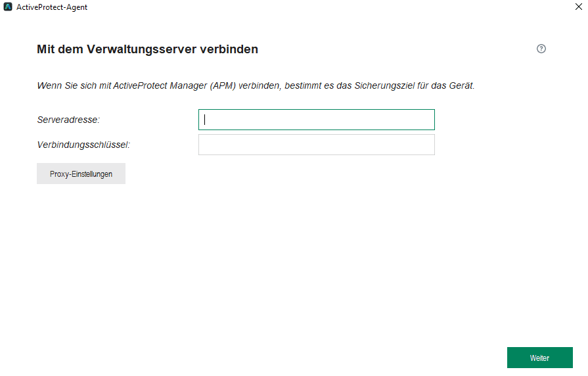Click the ActiveProtect Manager description sentence

pyautogui.click(x=256, y=85)
